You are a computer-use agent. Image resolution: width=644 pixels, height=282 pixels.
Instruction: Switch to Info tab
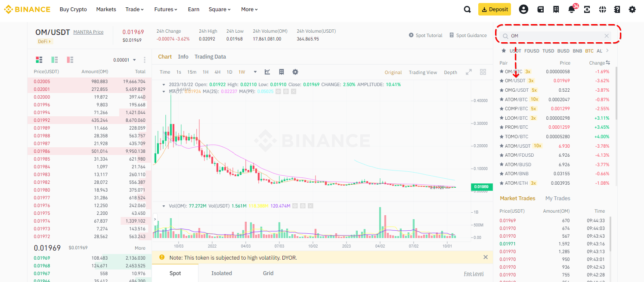click(183, 56)
